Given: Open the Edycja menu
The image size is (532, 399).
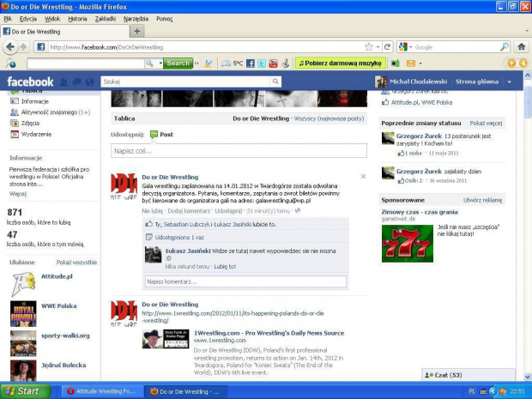Looking at the screenshot, I should pos(27,19).
